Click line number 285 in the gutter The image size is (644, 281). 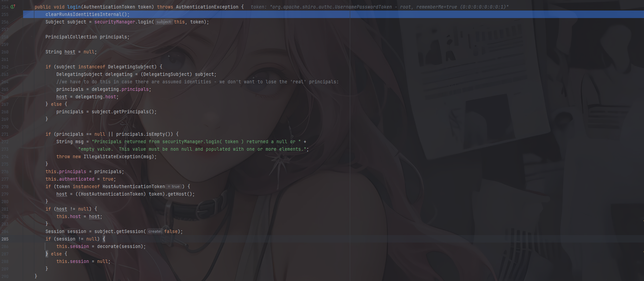click(5, 239)
